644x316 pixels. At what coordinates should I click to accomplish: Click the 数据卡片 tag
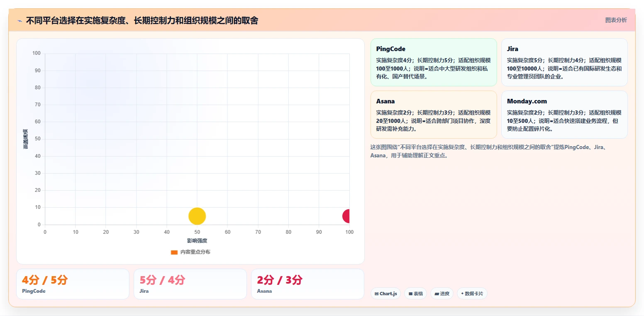click(x=472, y=294)
